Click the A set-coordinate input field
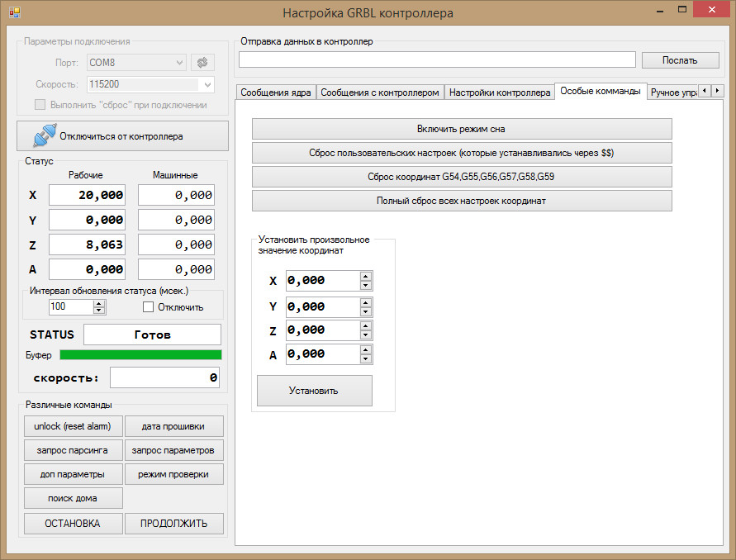 coord(324,354)
